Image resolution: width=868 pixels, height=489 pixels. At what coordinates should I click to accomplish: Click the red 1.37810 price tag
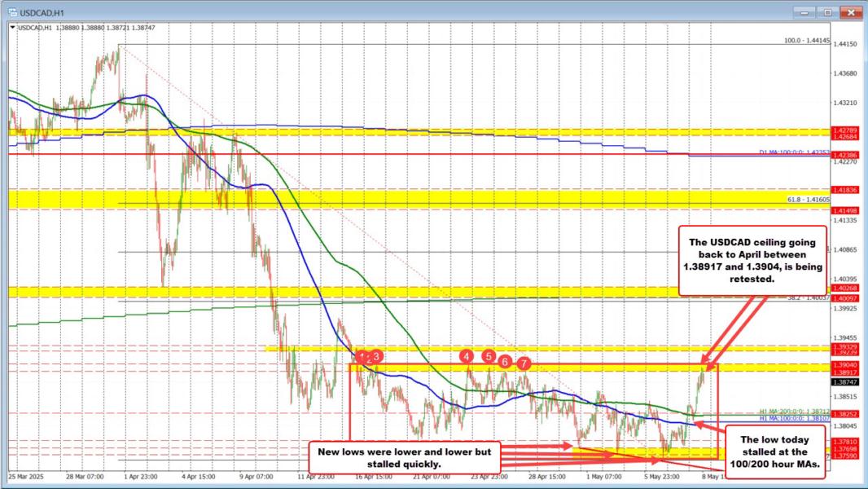click(x=845, y=442)
